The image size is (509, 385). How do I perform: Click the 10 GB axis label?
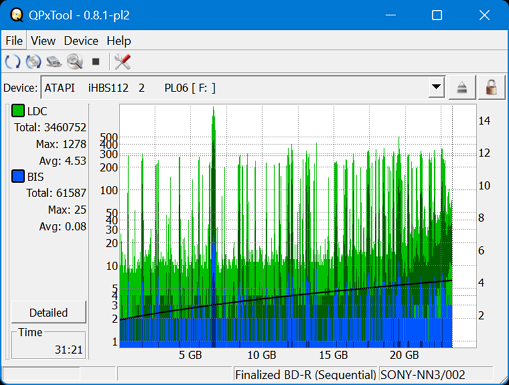[x=262, y=355]
